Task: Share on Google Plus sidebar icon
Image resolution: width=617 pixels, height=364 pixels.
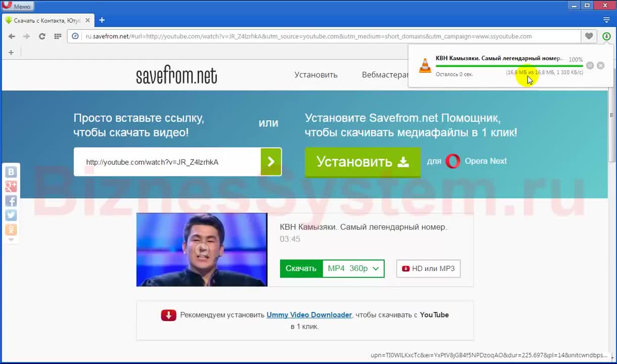Action: [x=11, y=187]
